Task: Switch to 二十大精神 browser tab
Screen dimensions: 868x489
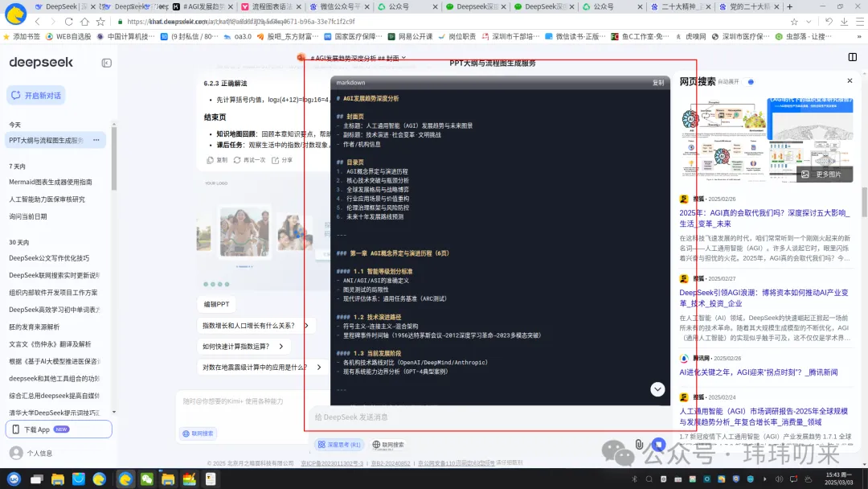Action: pyautogui.click(x=681, y=6)
